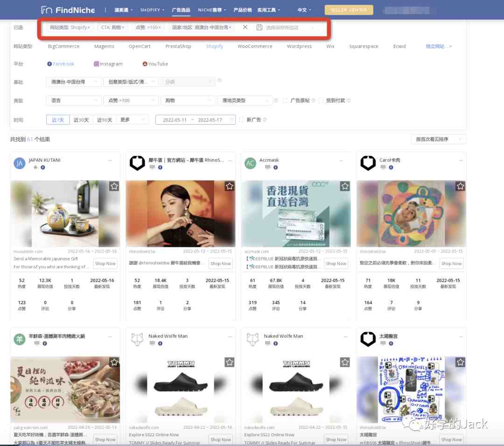Enable the 新广告 checkbox
504x446 pixels.
point(241,120)
